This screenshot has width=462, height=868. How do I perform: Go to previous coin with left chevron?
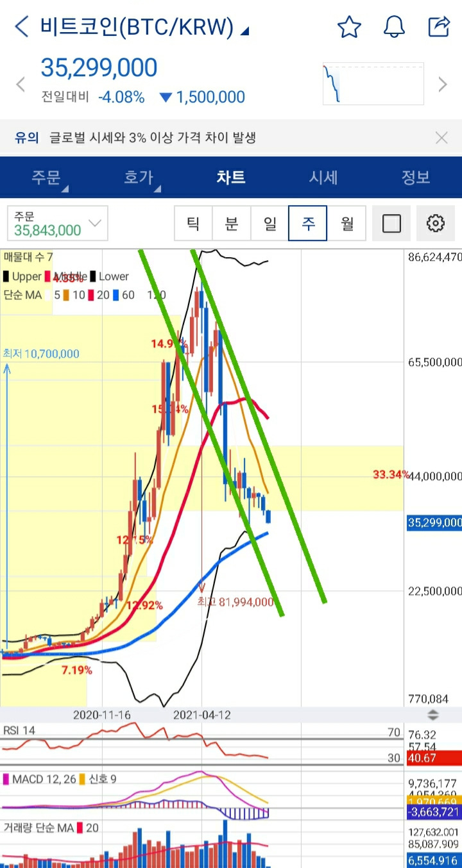click(x=20, y=84)
